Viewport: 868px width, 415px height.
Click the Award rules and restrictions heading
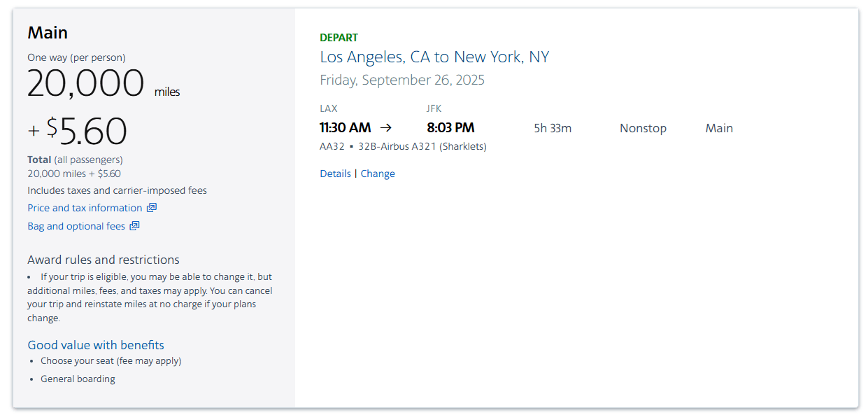[104, 260]
